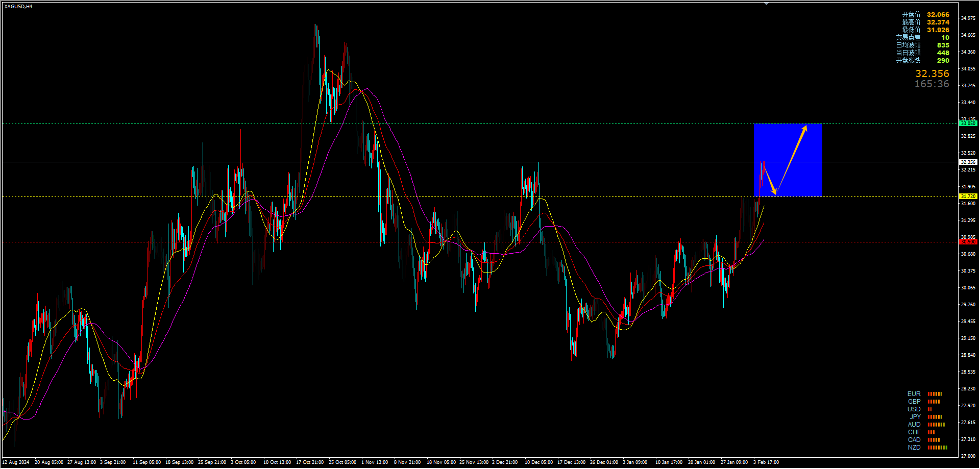Screen dimensions: 980x469
Task: Click the EUR strength meter bars
Action: point(935,394)
